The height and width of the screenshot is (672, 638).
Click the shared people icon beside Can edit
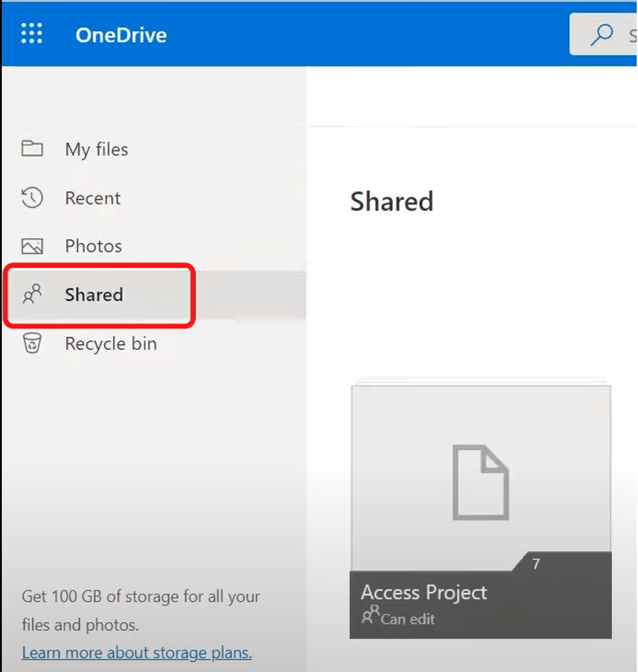[x=371, y=615]
